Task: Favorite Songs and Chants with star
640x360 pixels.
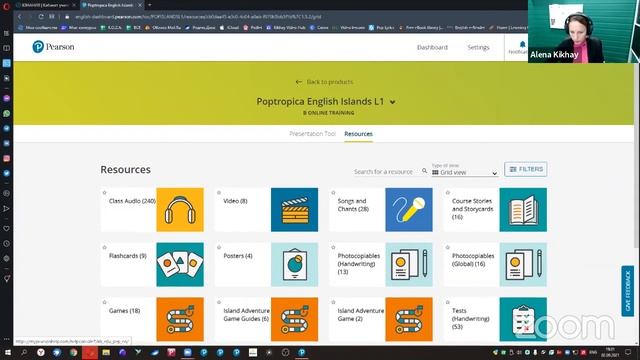Action: click(333, 193)
